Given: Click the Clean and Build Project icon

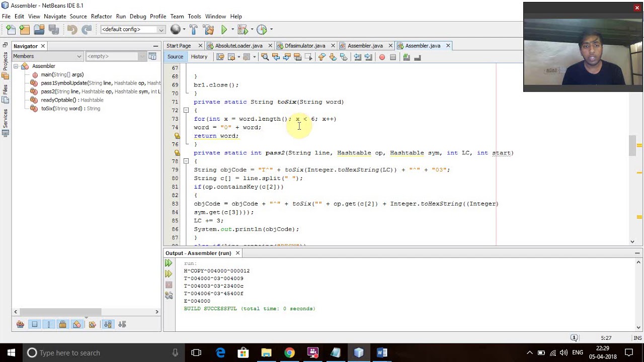Looking at the screenshot, I should pos(208,30).
